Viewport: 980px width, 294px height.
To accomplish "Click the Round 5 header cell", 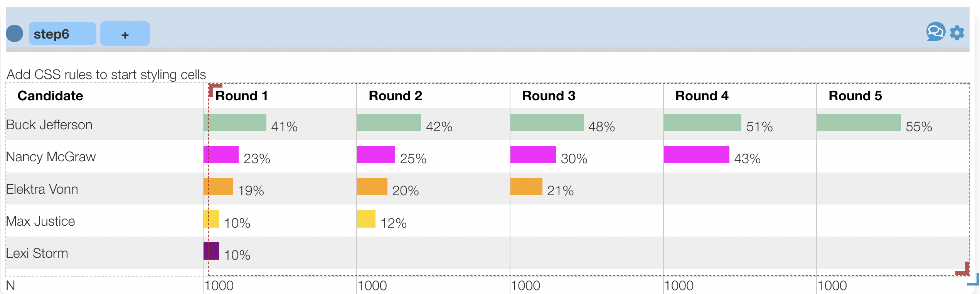I will (x=855, y=96).
